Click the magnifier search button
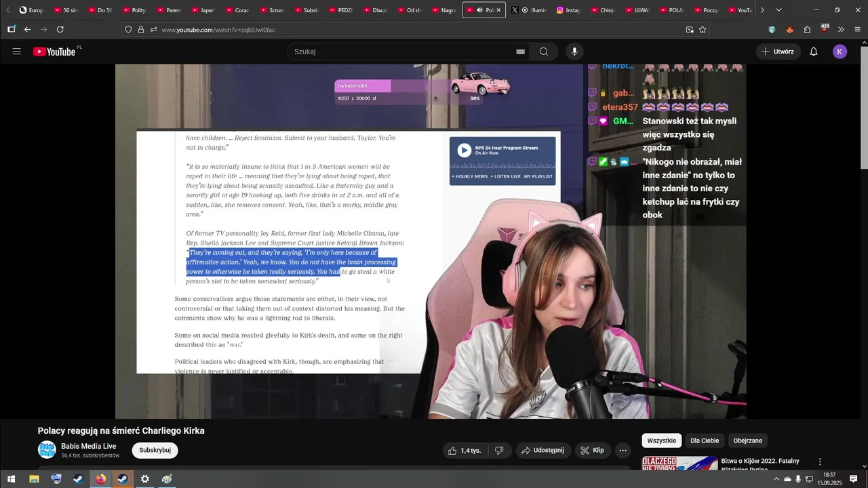The width and height of the screenshot is (868, 488). pyautogui.click(x=544, y=52)
